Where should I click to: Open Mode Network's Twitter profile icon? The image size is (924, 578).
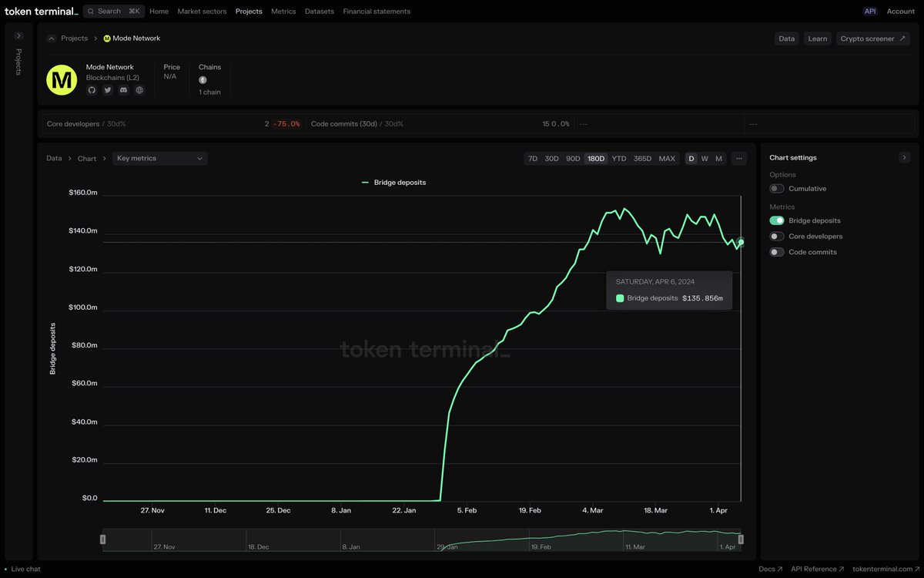[x=107, y=89]
